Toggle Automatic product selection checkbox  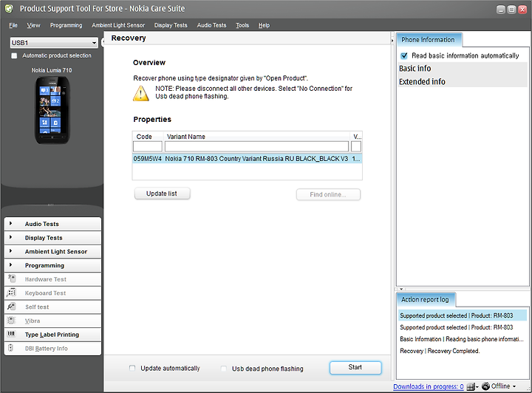tap(14, 55)
